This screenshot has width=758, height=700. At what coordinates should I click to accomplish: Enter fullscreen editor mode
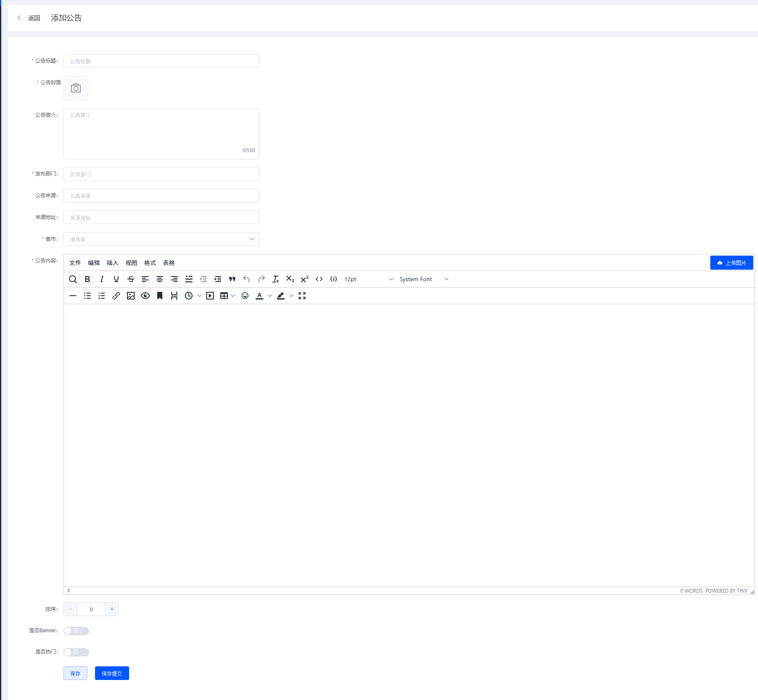[x=302, y=296]
